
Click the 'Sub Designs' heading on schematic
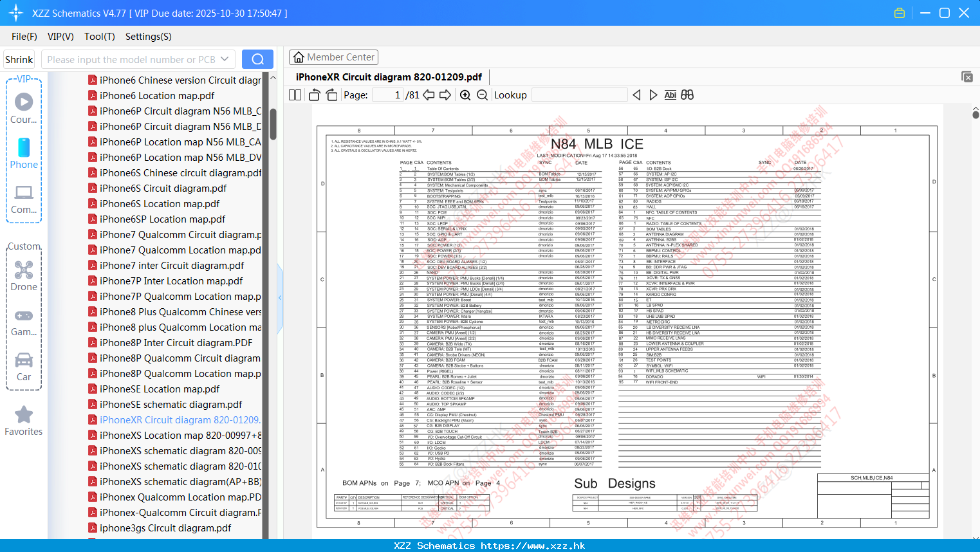click(615, 484)
